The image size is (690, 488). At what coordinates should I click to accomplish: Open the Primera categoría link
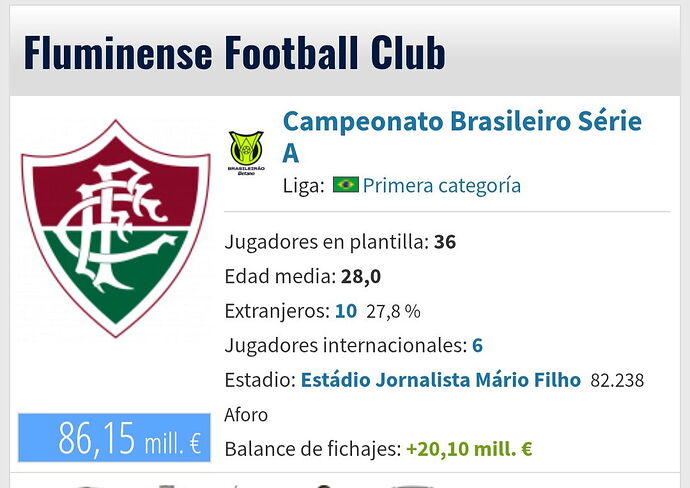point(442,185)
